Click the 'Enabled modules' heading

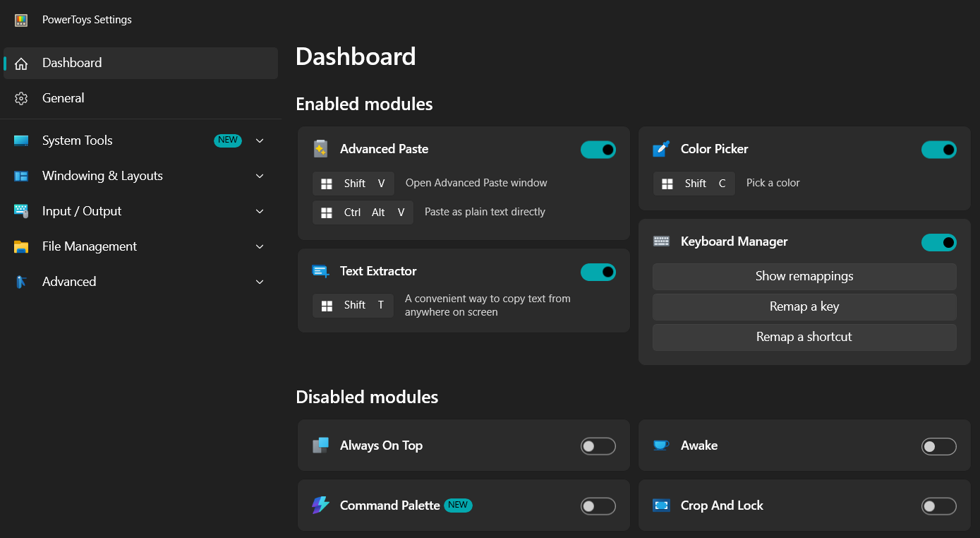[x=364, y=104]
